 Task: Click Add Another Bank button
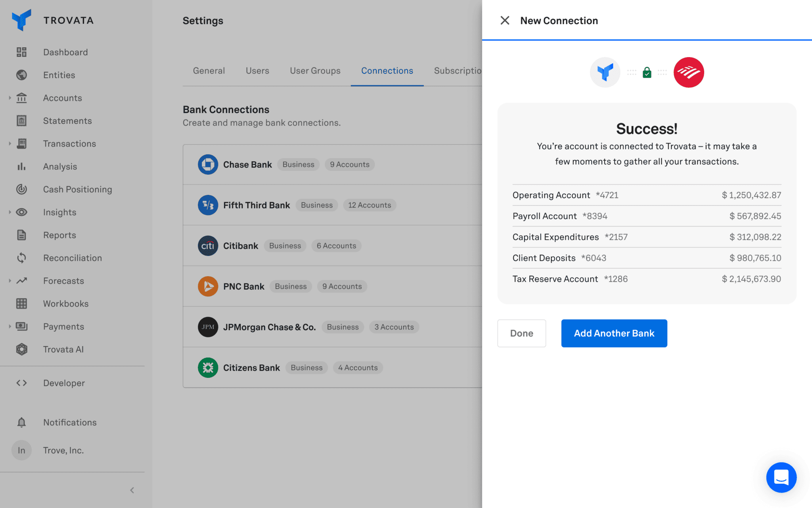tap(614, 333)
